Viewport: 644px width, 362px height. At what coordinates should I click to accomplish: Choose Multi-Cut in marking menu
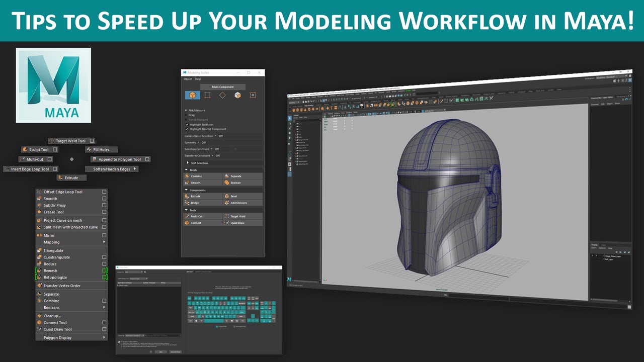36,159
